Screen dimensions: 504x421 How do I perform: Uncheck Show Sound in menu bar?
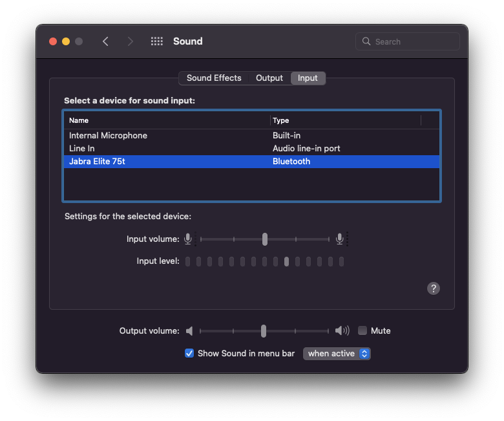pyautogui.click(x=189, y=353)
